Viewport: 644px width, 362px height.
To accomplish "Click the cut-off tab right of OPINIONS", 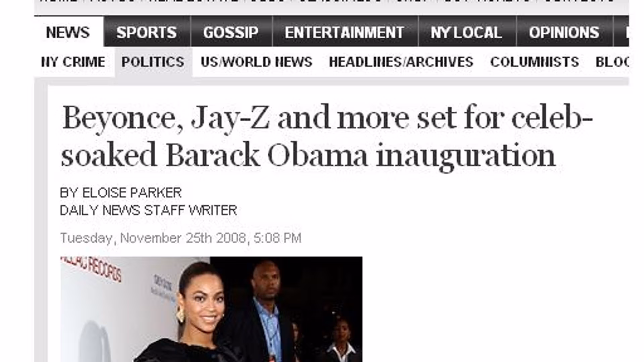I will click(621, 32).
